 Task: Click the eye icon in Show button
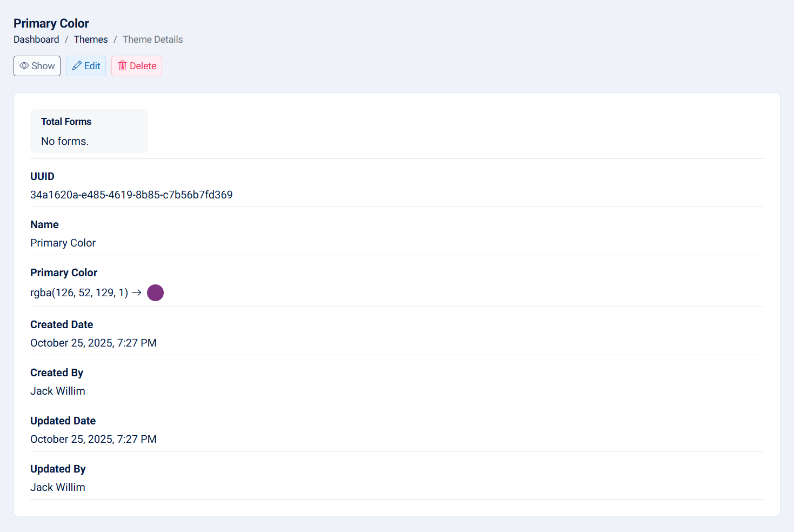click(x=24, y=66)
